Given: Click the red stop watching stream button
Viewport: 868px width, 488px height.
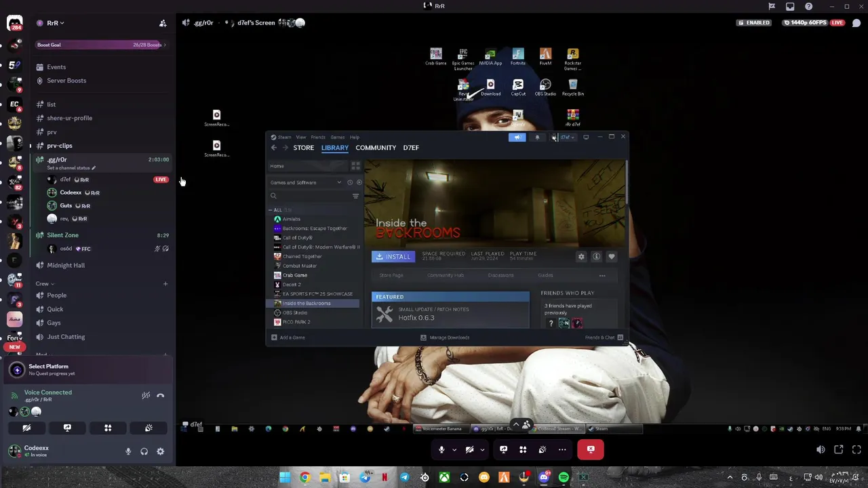Looking at the screenshot, I should coord(591,449).
